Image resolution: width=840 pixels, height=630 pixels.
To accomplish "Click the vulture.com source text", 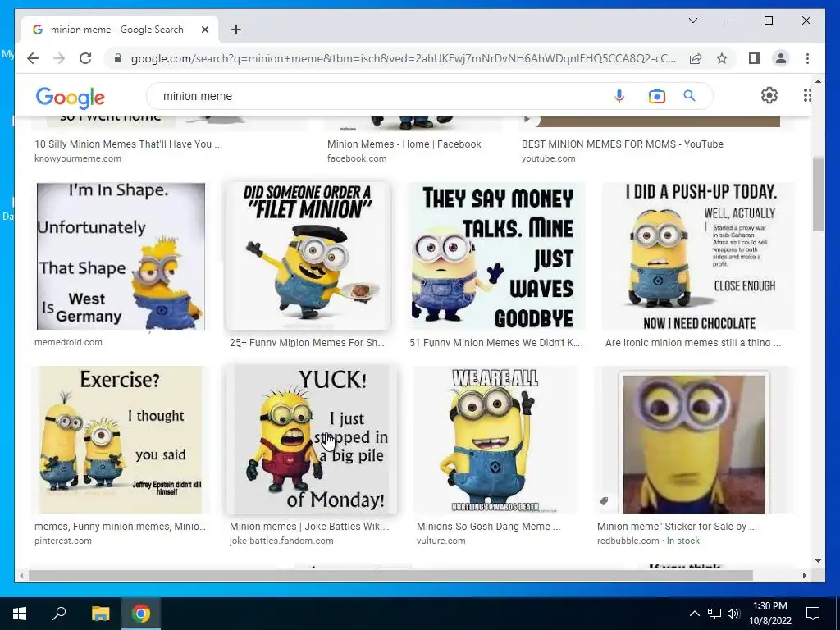I will 441,541.
